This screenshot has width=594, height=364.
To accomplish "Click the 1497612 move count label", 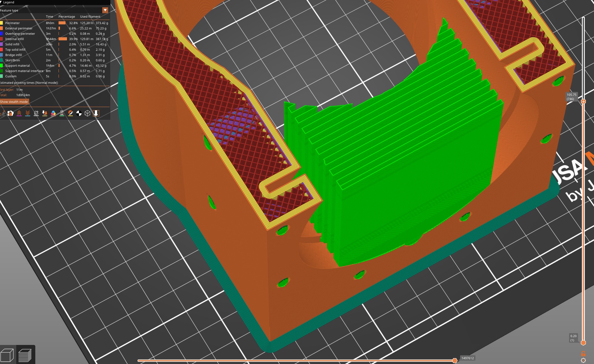I will click(x=468, y=358).
